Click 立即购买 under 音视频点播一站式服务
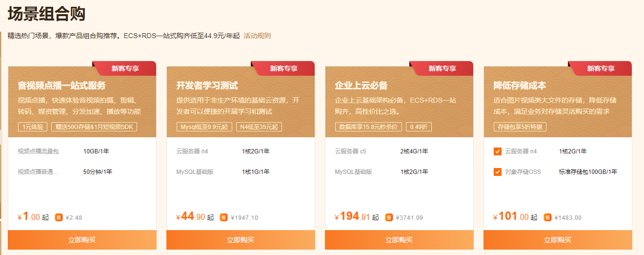The image size is (644, 255). click(82, 240)
